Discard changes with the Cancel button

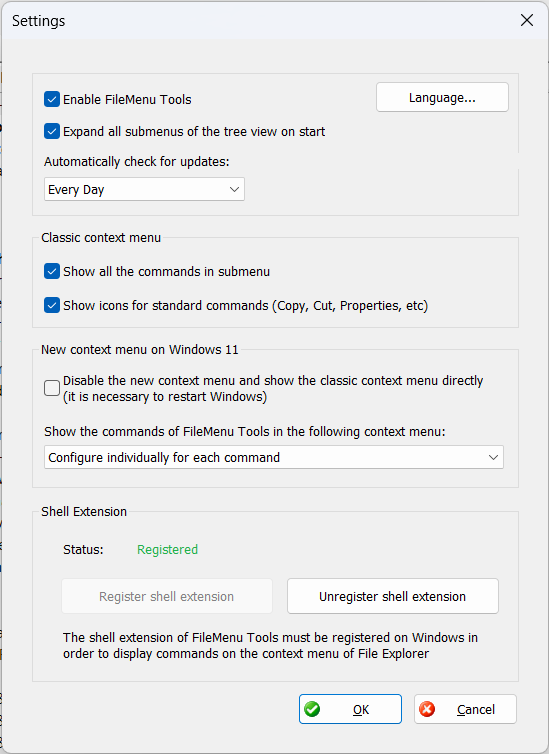[465, 709]
